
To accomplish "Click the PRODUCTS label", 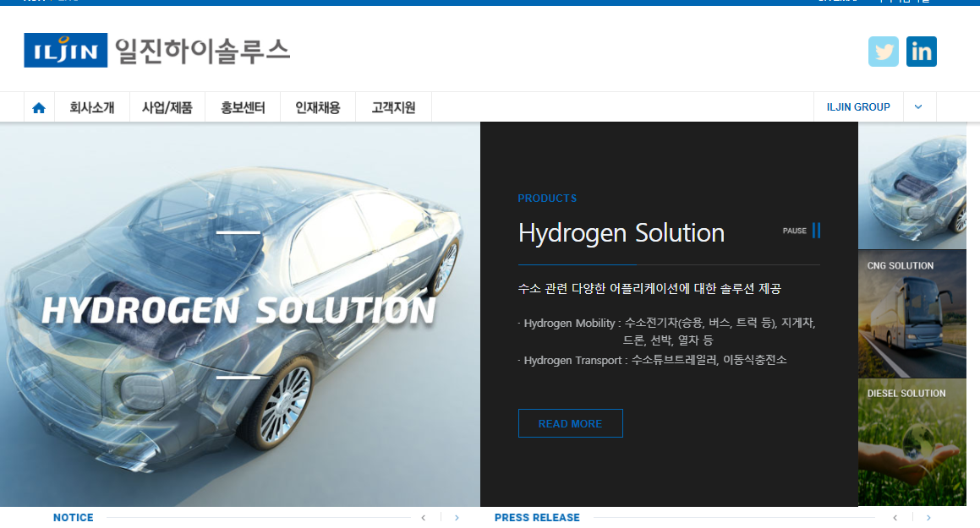I will coord(547,198).
